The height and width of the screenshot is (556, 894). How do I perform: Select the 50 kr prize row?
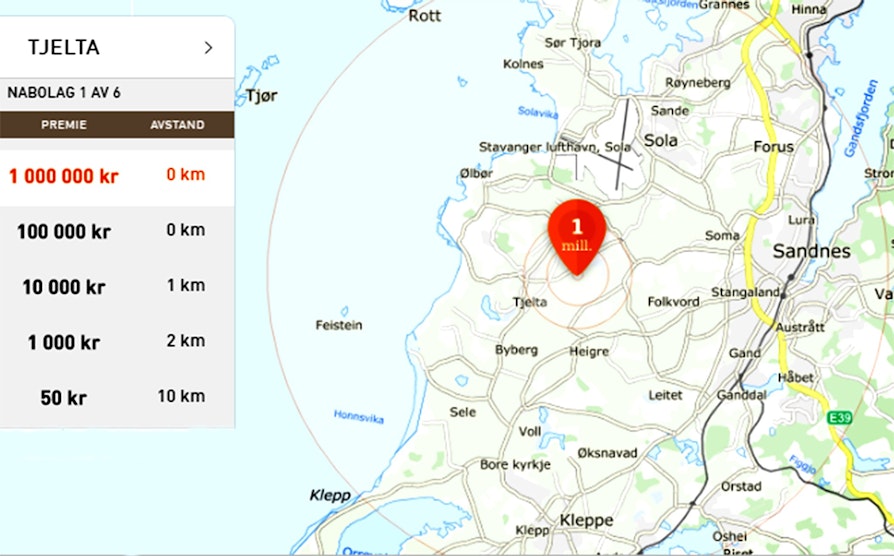click(117, 397)
